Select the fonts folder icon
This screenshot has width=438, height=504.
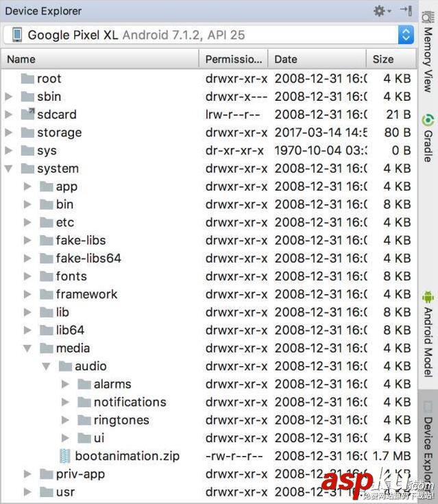[47, 276]
